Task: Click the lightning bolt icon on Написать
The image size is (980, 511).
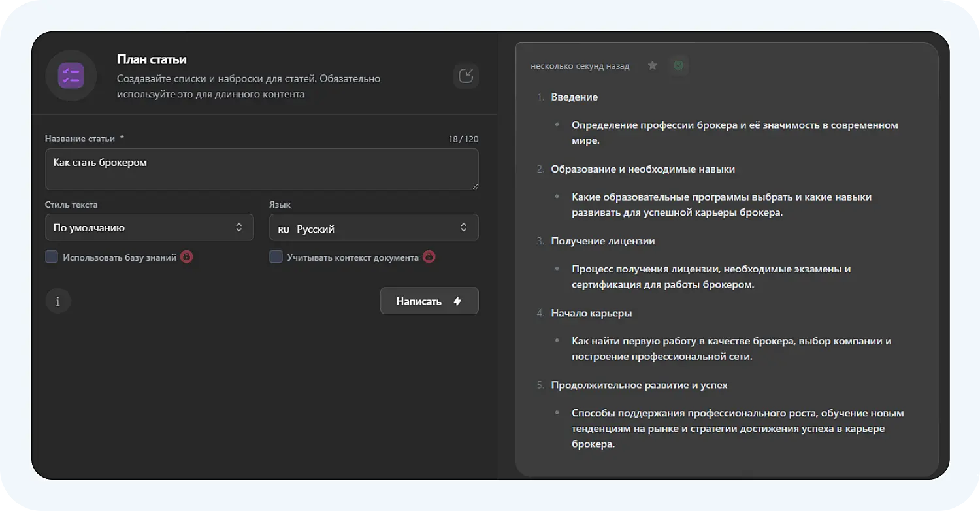Action: (457, 301)
